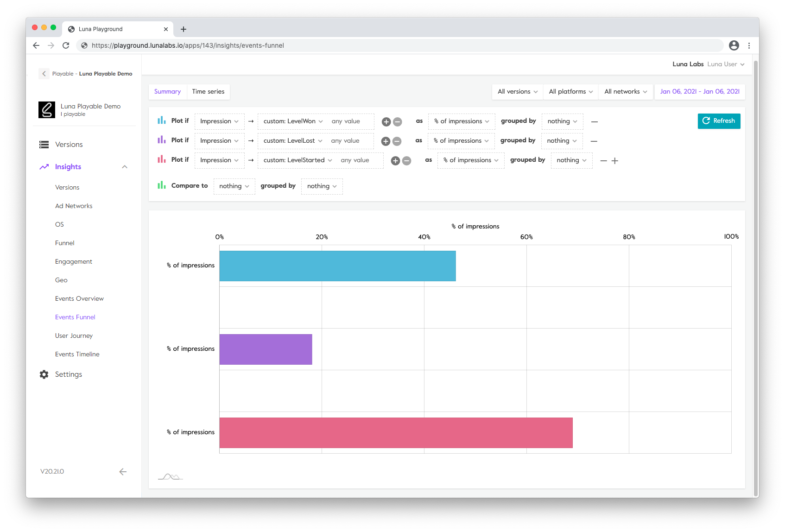Collapse the Insights section chevron
785x532 pixels.
(x=125, y=167)
